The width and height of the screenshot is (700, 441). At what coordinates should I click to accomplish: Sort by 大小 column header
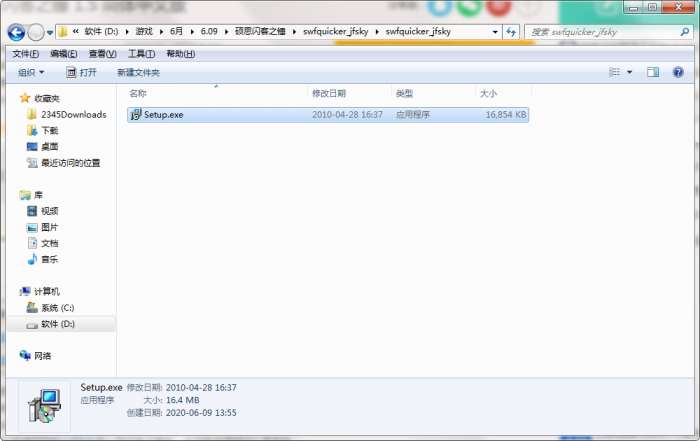pos(488,93)
